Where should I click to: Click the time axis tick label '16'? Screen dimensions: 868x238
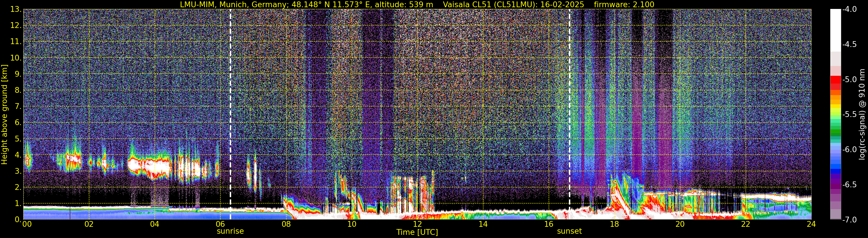coord(548,224)
